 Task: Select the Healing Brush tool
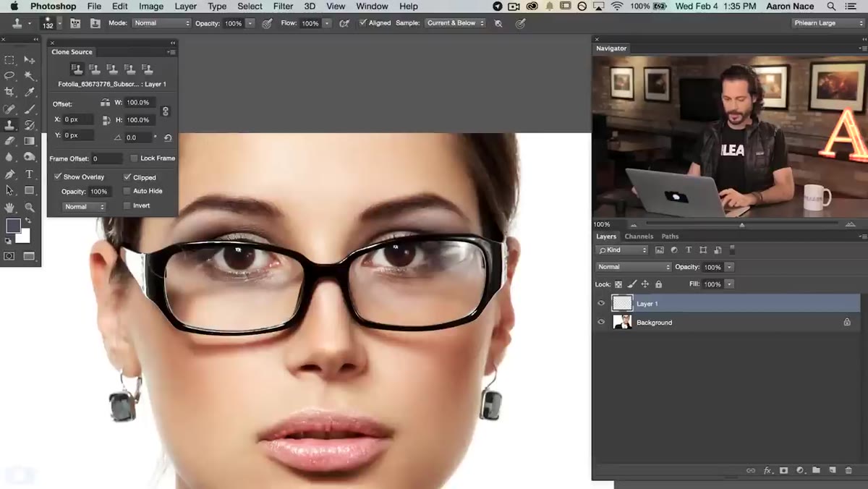(x=9, y=109)
